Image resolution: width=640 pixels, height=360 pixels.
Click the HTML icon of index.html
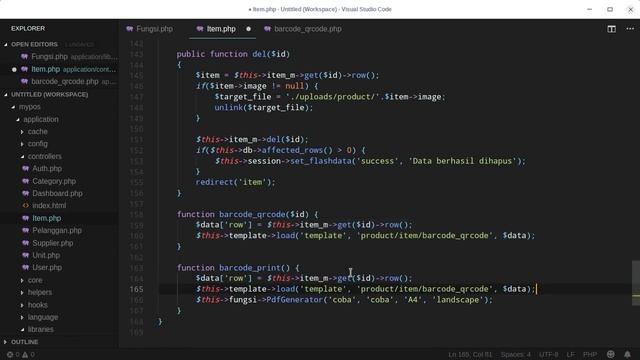pos(26,206)
